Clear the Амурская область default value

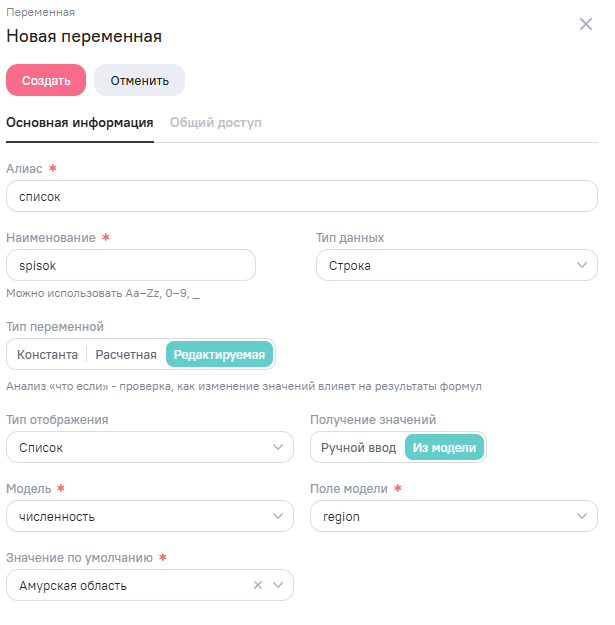258,585
